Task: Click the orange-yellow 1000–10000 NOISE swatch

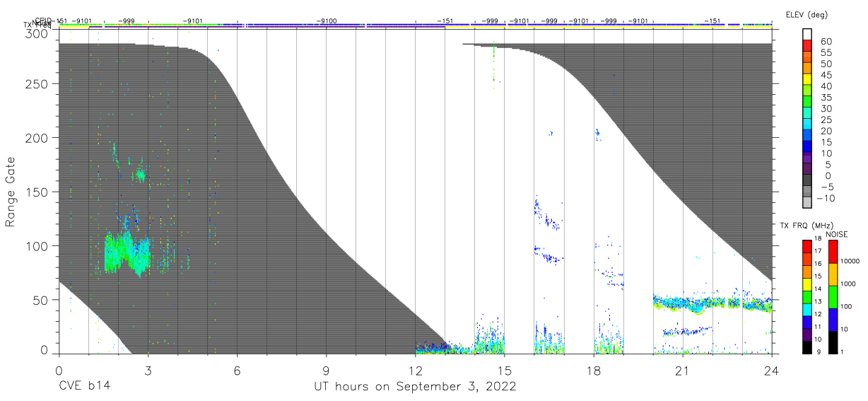Action: pos(833,274)
